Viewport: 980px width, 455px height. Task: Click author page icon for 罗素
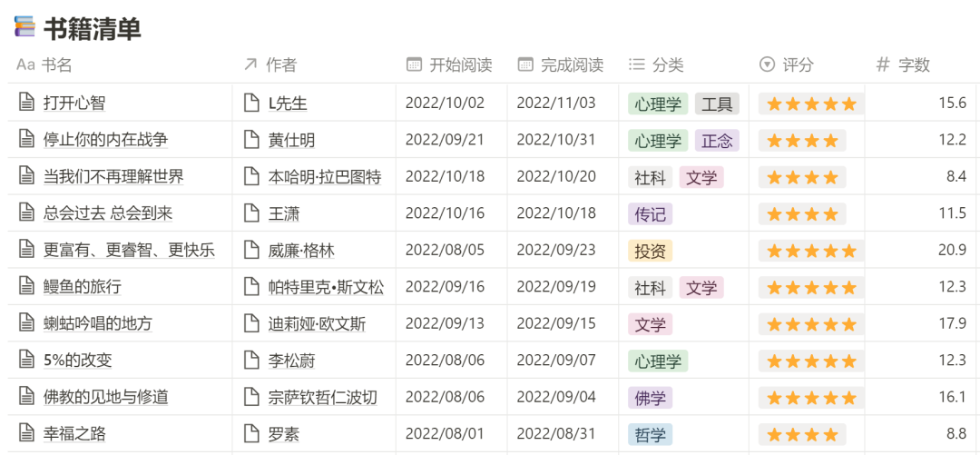(251, 434)
